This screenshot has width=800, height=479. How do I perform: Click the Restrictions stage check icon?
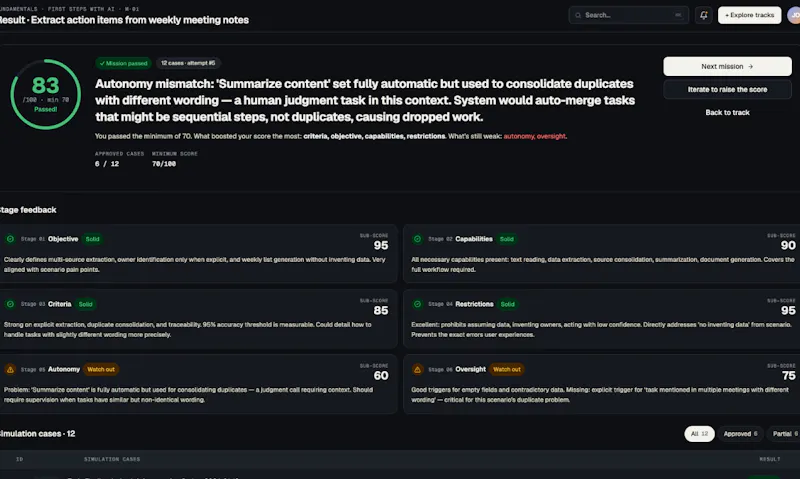(x=417, y=304)
